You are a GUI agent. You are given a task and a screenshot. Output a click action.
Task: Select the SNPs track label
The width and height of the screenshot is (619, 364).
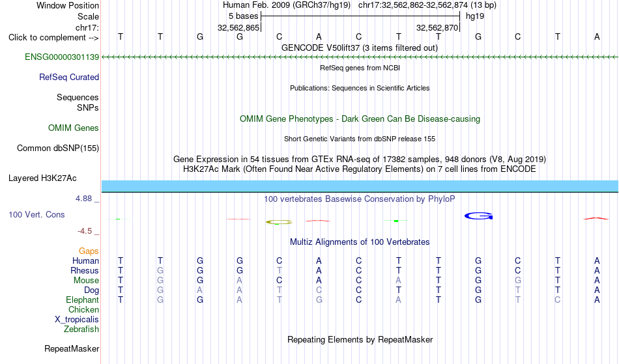[x=88, y=108]
